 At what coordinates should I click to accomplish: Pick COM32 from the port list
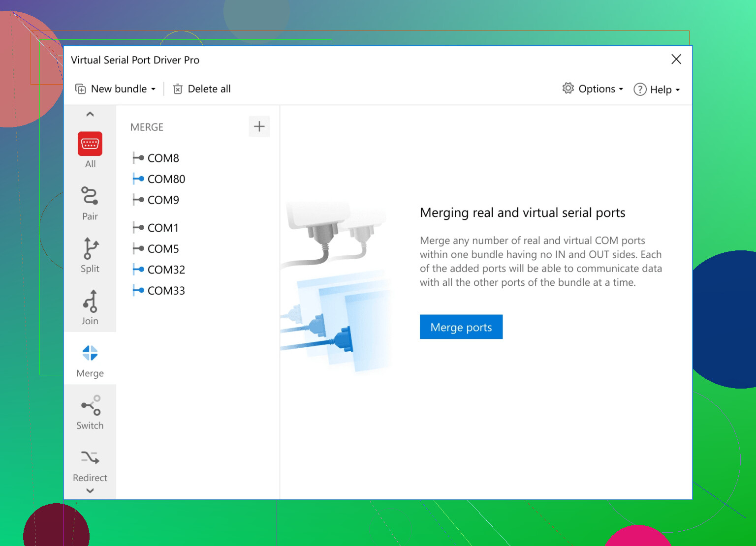165,270
